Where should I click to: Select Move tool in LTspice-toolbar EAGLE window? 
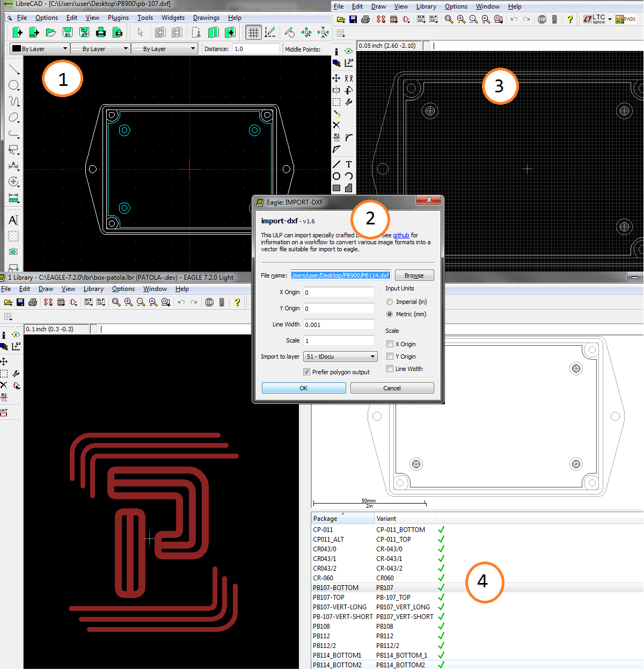pyautogui.click(x=336, y=78)
